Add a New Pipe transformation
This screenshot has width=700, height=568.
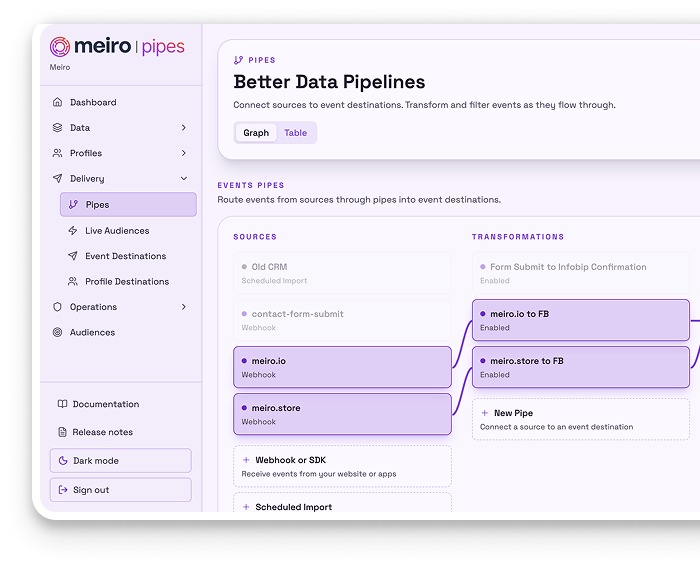pyautogui.click(x=580, y=419)
